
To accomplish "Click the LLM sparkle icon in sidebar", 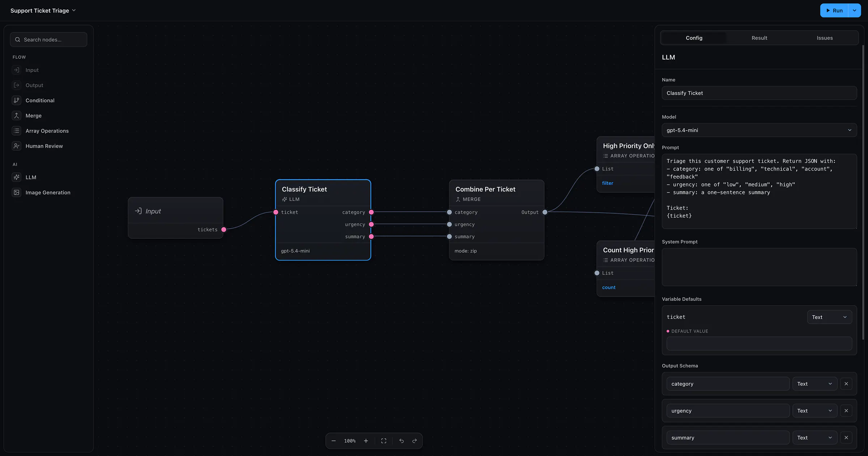I will pos(16,177).
